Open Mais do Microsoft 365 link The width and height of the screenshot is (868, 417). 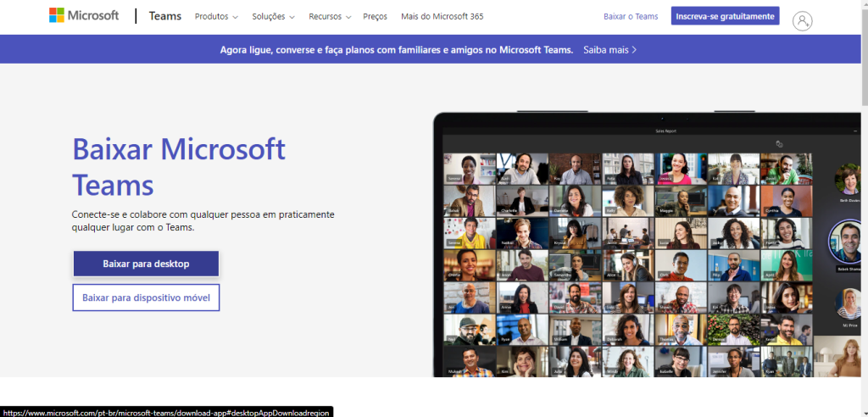point(442,17)
